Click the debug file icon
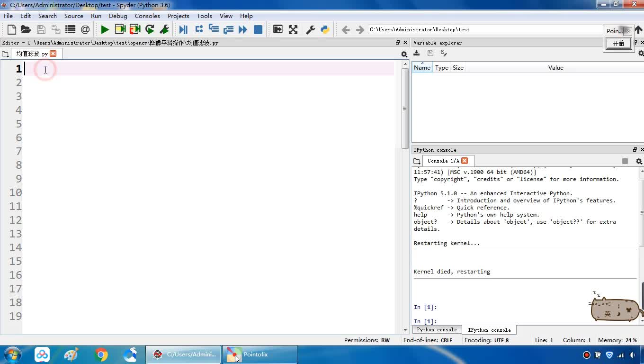Viewport: 644px width, 364px height. pyautogui.click(x=183, y=30)
